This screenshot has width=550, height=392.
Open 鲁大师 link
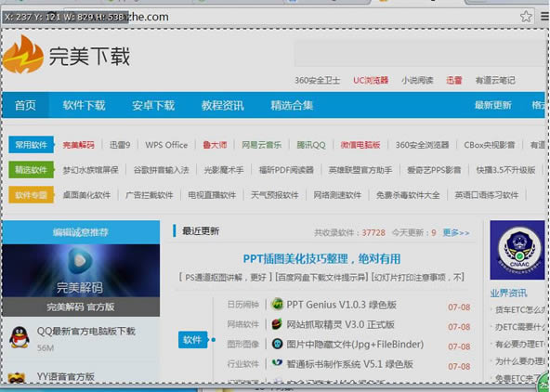click(x=215, y=145)
